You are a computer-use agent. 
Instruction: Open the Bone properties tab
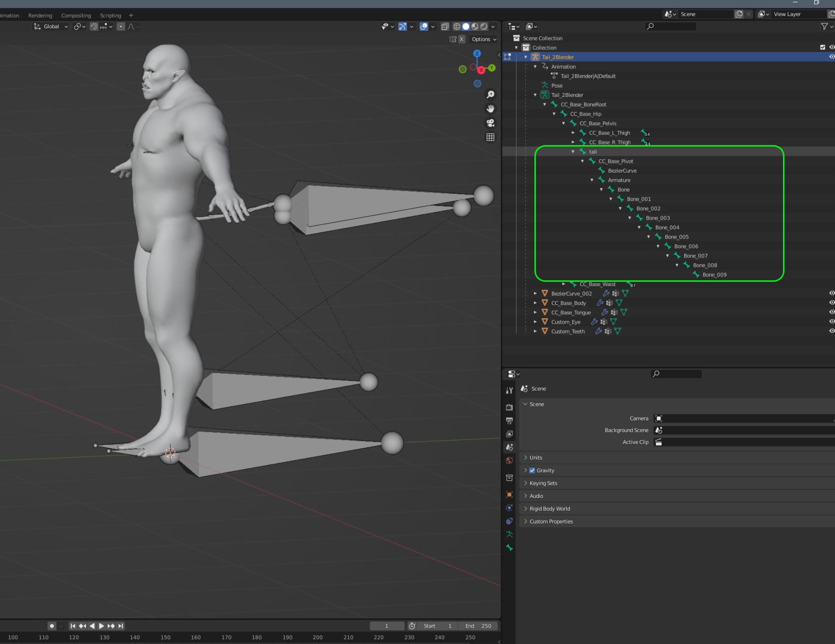pyautogui.click(x=509, y=548)
